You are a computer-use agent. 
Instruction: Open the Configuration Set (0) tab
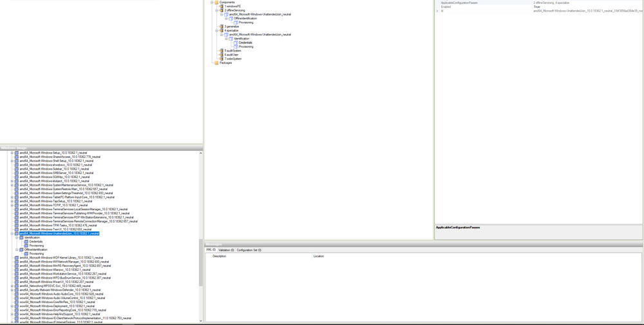click(x=249, y=250)
